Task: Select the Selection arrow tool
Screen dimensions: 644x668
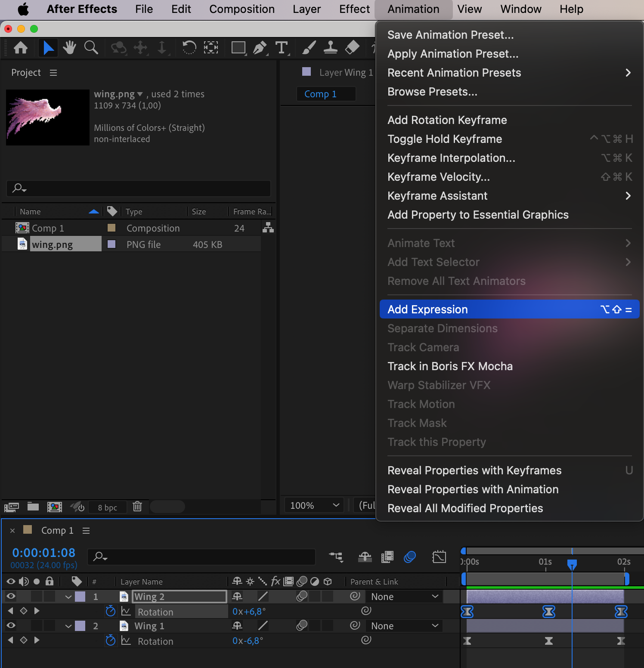Action: pos(48,47)
